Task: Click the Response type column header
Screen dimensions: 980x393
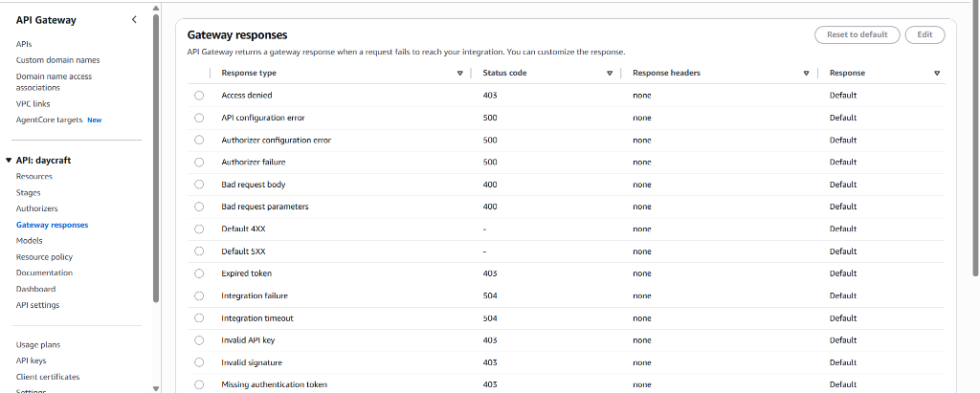Action: point(249,73)
